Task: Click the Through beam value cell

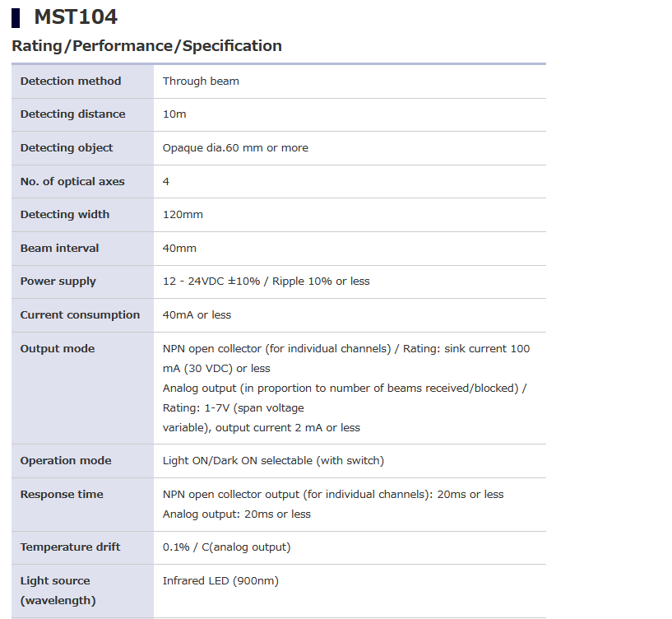Action: pyautogui.click(x=201, y=81)
